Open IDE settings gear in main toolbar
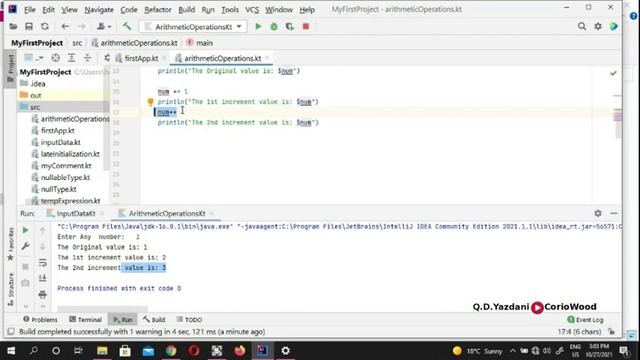Screen dimensions: 640x360 (x=598, y=27)
